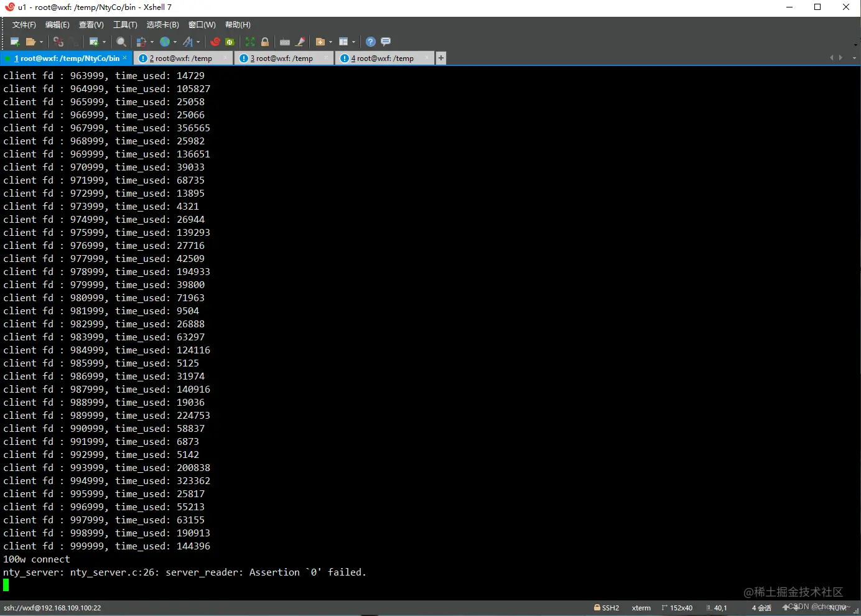Expand the Open session dropdown arrow
The width and height of the screenshot is (861, 616).
tap(41, 42)
